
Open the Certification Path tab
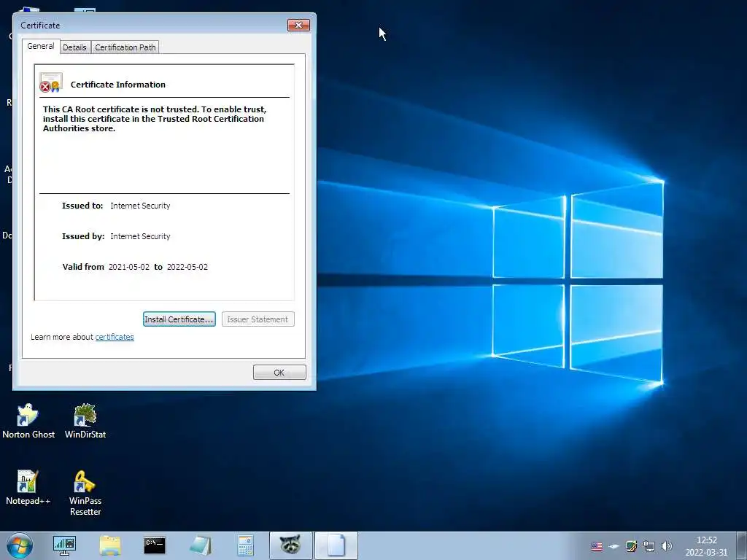point(125,47)
